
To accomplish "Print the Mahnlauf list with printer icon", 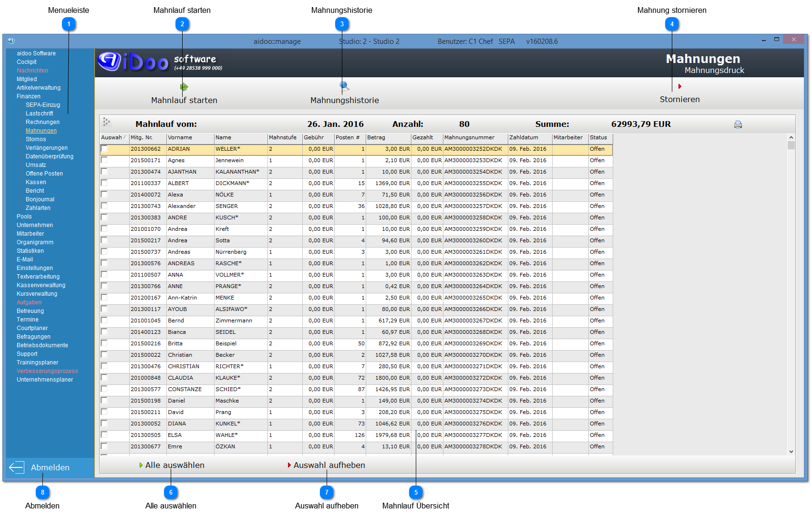I will pyautogui.click(x=738, y=124).
